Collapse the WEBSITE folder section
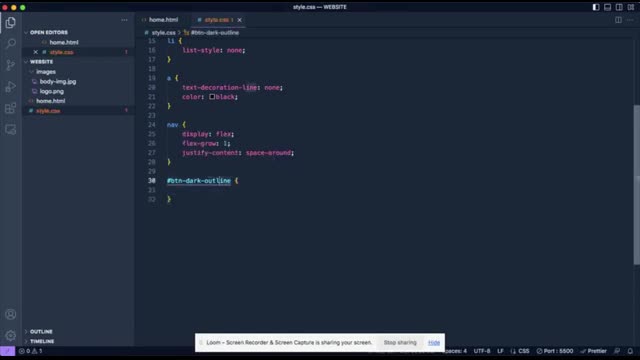The image size is (640, 360). click(41, 62)
